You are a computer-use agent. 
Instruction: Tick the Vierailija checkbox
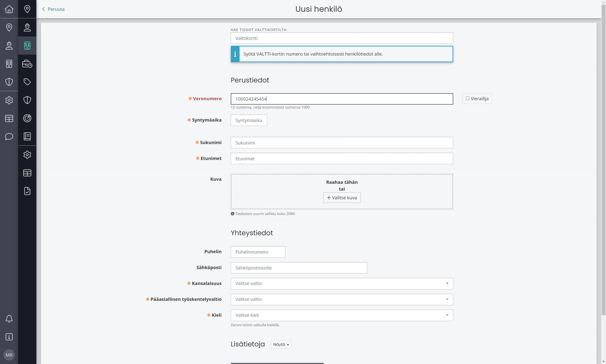point(467,98)
